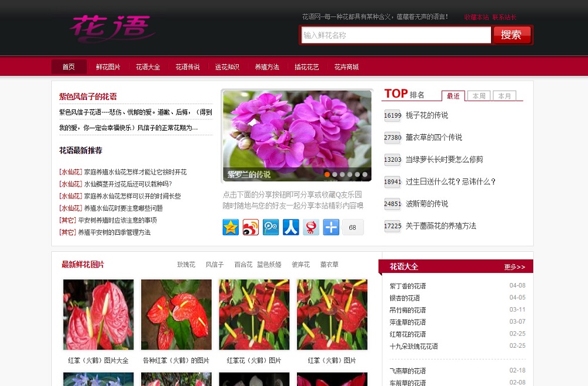Share to Qzone with the yellow star icon
Screen dimensions: 588x386
[x=230, y=227]
